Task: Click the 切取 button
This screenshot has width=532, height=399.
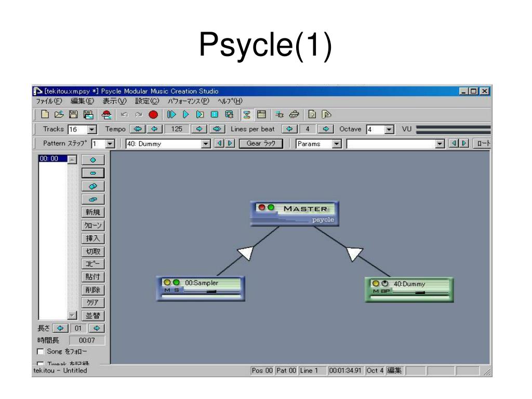Action: [92, 251]
